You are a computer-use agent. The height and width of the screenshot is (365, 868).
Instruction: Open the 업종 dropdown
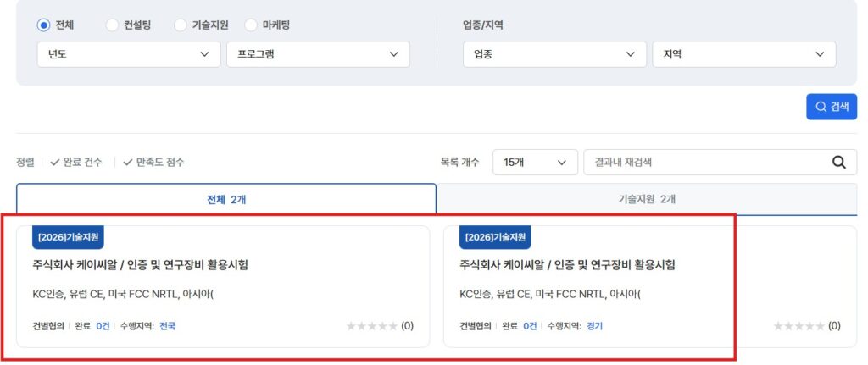coord(554,54)
